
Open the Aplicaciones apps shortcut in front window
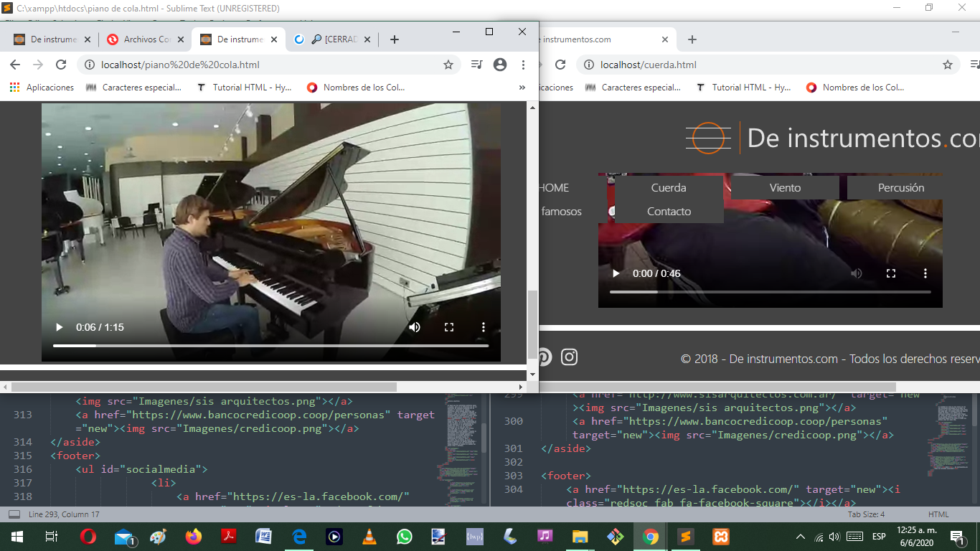point(42,88)
